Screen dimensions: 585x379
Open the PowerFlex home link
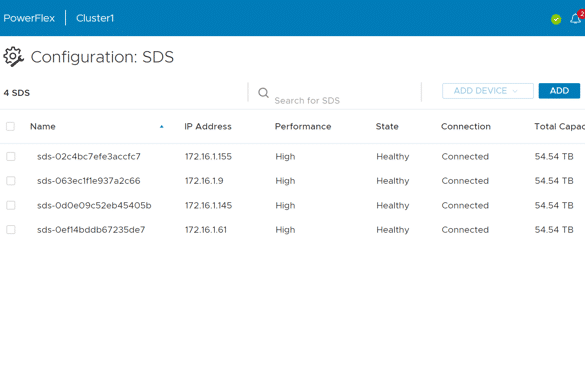pos(29,18)
